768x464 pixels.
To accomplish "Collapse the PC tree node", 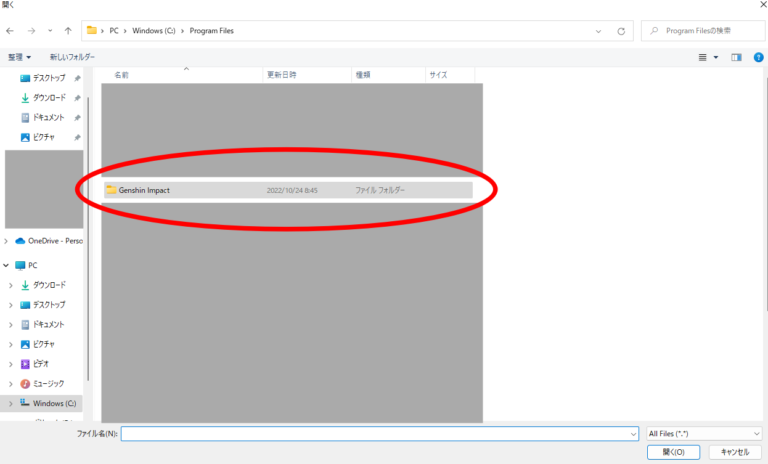I will point(7,265).
